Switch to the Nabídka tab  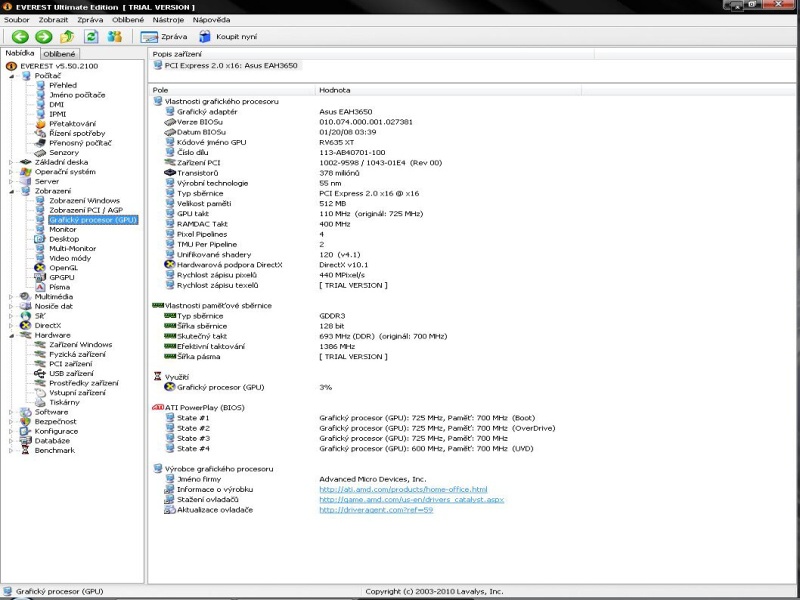point(20,53)
